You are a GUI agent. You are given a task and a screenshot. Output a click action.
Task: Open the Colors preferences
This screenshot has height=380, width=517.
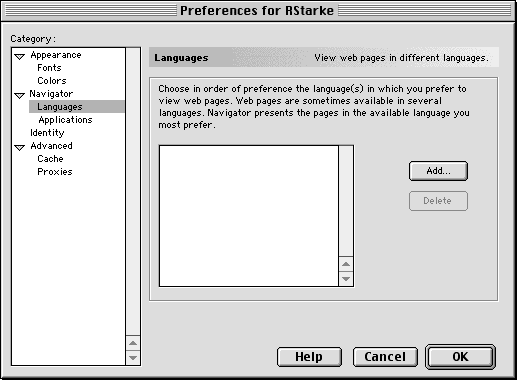point(52,81)
